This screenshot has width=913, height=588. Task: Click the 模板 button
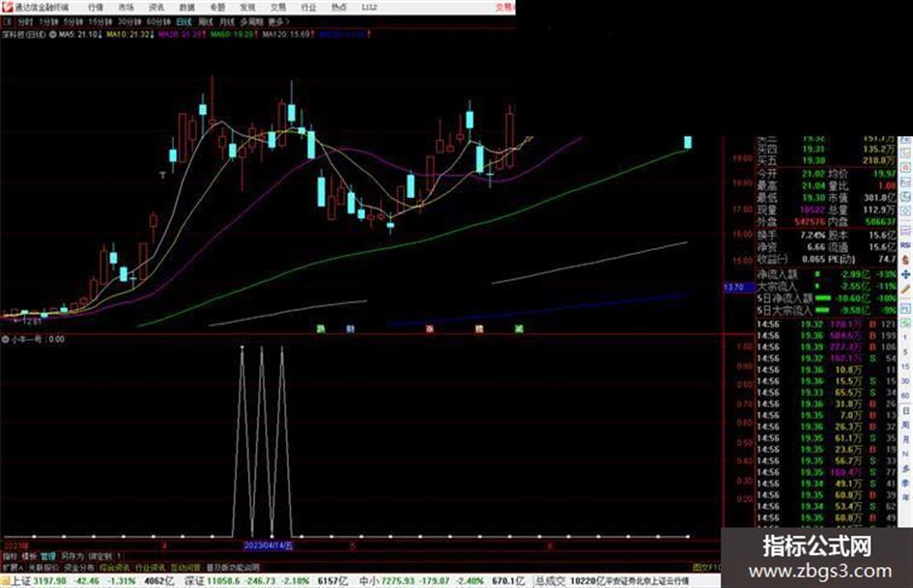[x=29, y=556]
